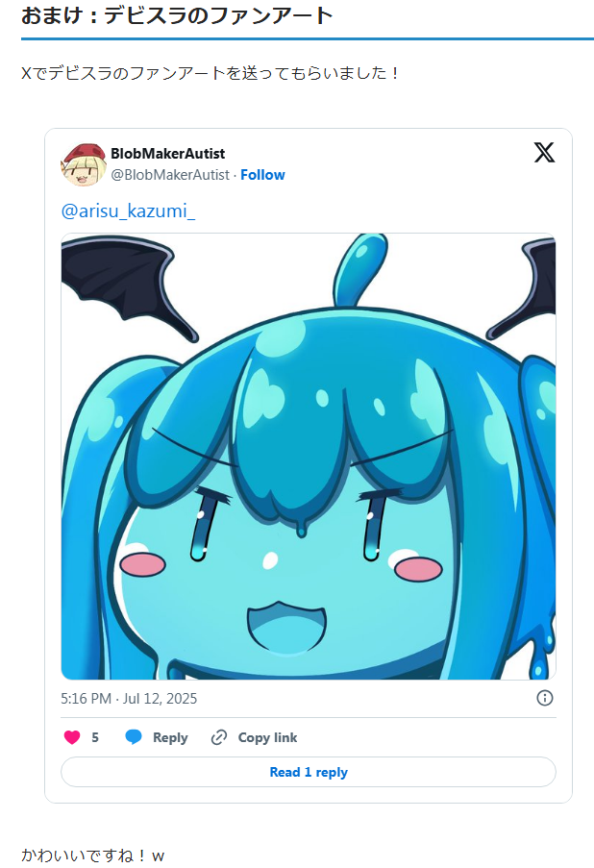Image resolution: width=594 pixels, height=868 pixels.
Task: Click the sentence starting with Xでデビスラ
Action: point(210,73)
